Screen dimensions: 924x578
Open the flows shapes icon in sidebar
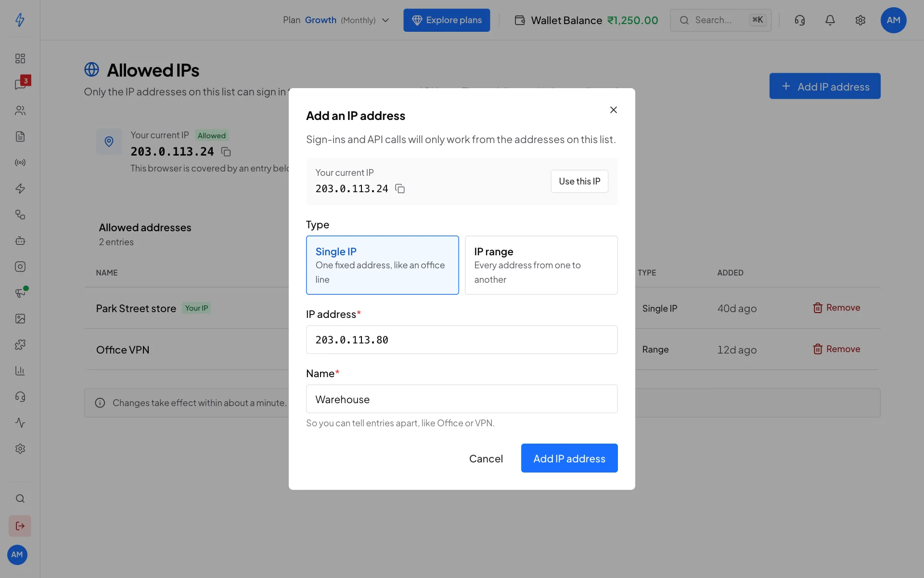[x=20, y=214]
